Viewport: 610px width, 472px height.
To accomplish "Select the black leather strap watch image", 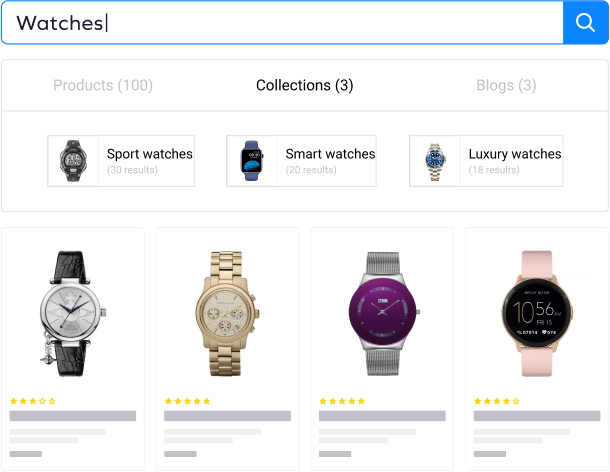I will coord(73,314).
